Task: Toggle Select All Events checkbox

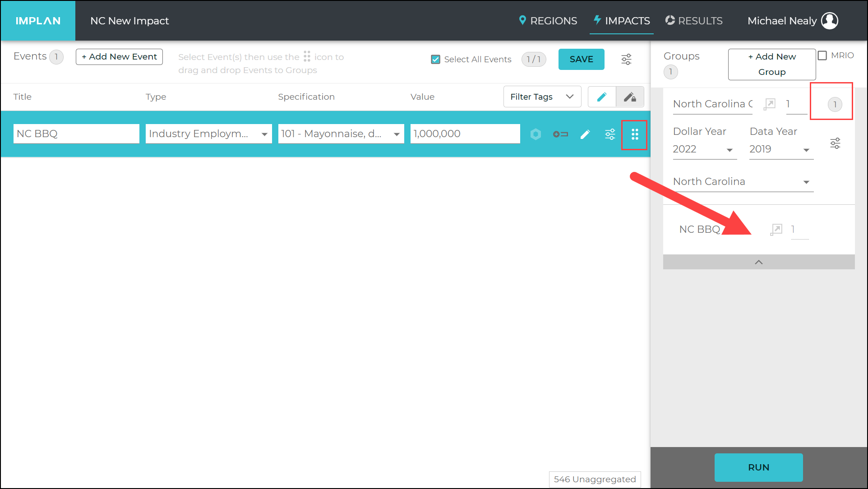Action: [435, 59]
